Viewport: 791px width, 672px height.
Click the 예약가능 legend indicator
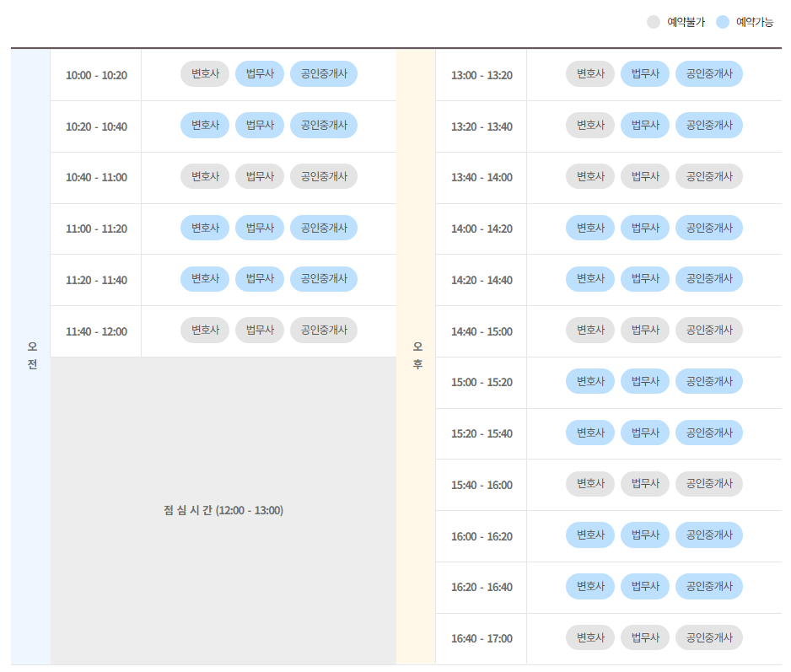[722, 22]
